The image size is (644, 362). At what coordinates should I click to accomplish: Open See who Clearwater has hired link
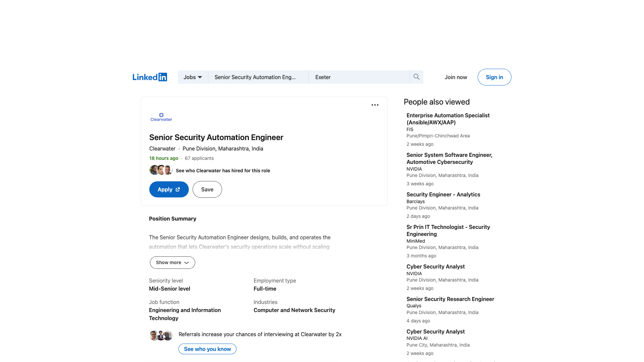[223, 171]
